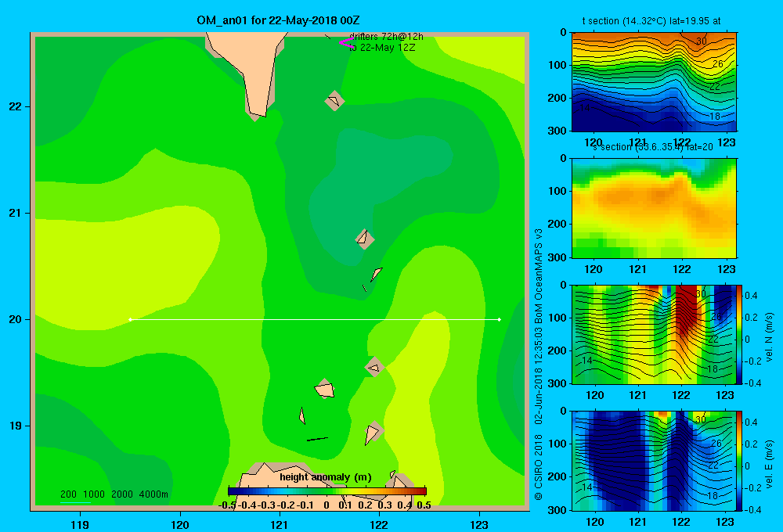
Task: Click the latitude 21 tick label on main map
Action: [16, 213]
